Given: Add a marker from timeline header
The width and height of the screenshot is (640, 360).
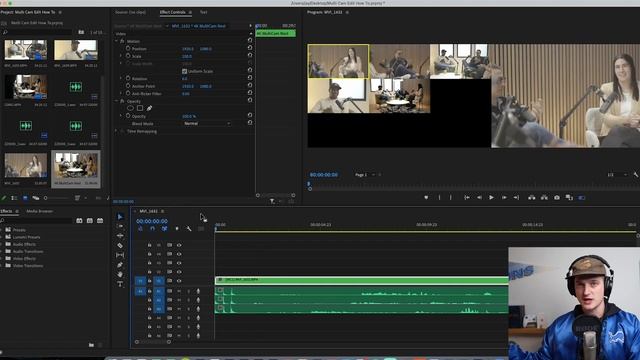Looking at the screenshot, I should 177,229.
